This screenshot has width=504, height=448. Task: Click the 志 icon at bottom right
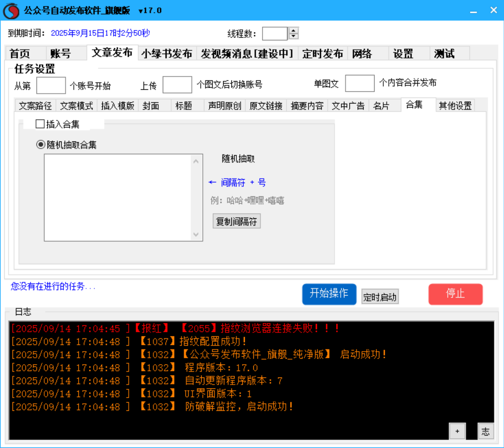486,432
